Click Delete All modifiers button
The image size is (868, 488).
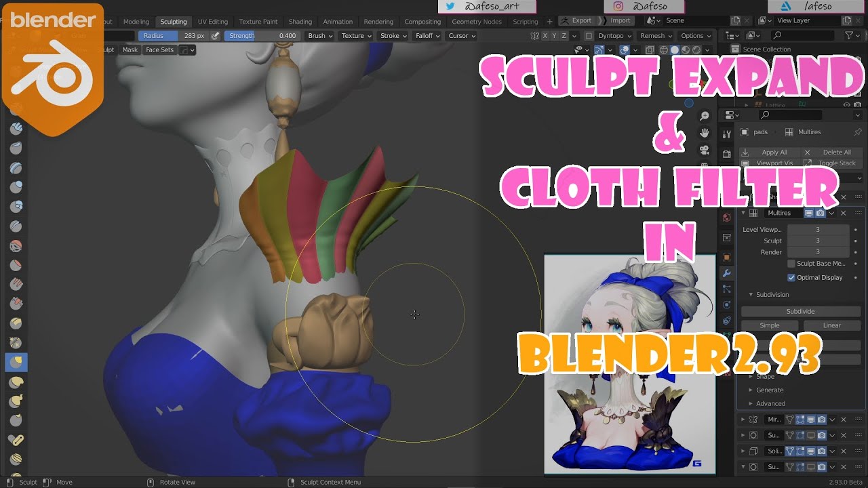tap(831, 152)
